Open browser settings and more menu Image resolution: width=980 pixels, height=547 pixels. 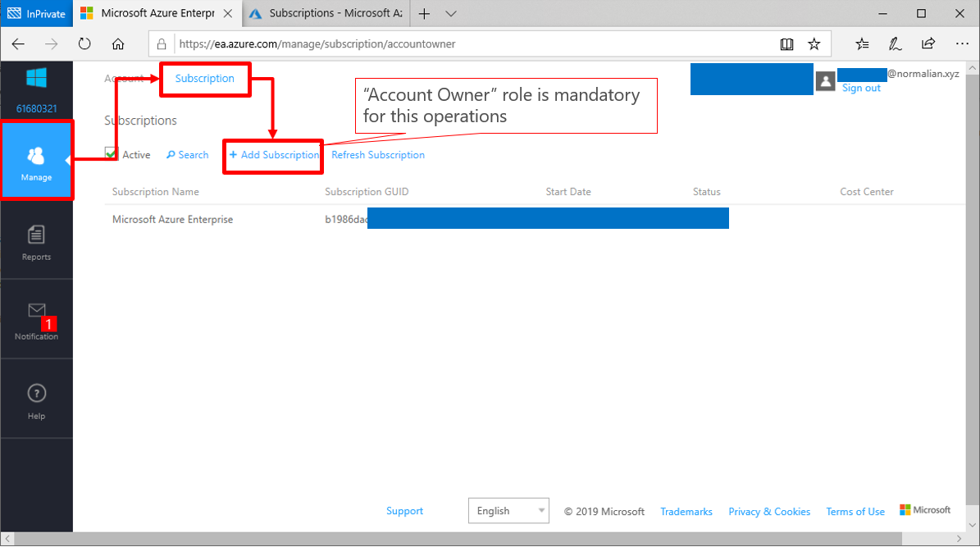tap(962, 43)
